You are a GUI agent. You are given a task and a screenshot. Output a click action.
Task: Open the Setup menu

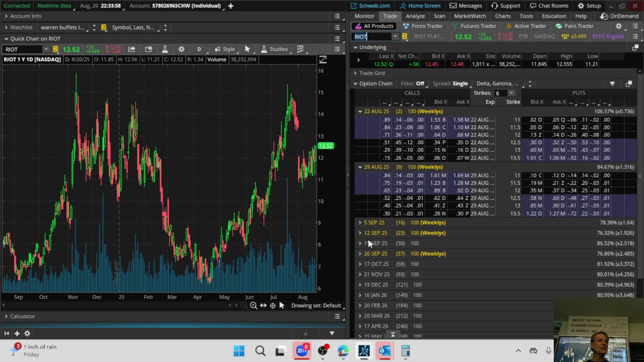(589, 6)
